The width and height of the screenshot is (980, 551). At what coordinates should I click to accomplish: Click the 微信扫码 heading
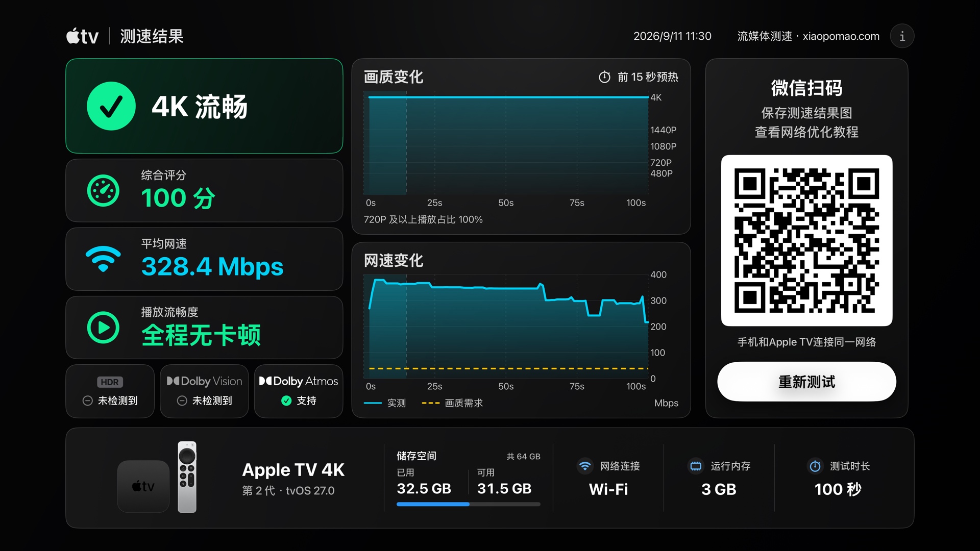tap(806, 88)
